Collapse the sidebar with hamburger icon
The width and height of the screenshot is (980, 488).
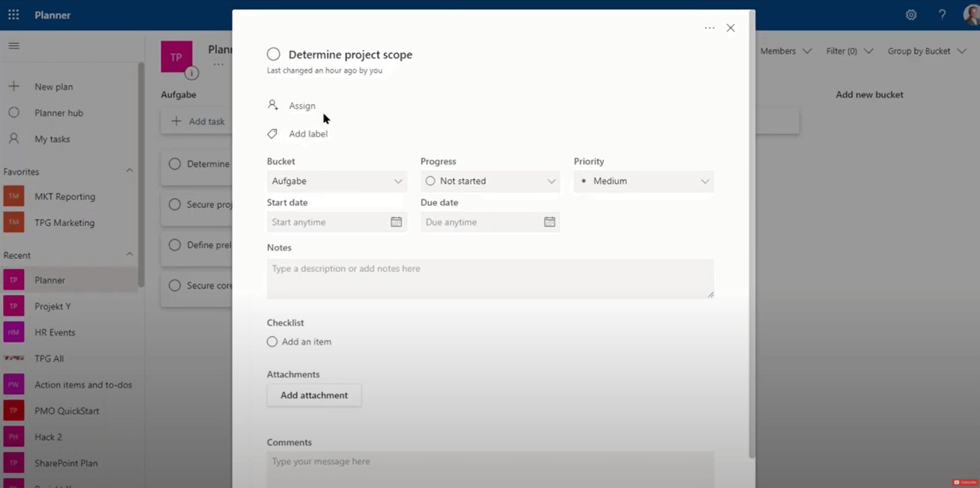pyautogui.click(x=14, y=45)
